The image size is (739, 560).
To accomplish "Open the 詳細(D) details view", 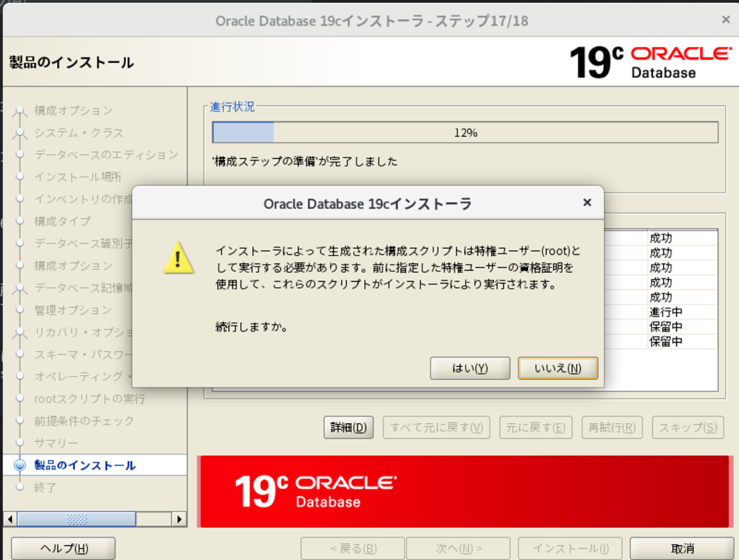I will tap(349, 427).
